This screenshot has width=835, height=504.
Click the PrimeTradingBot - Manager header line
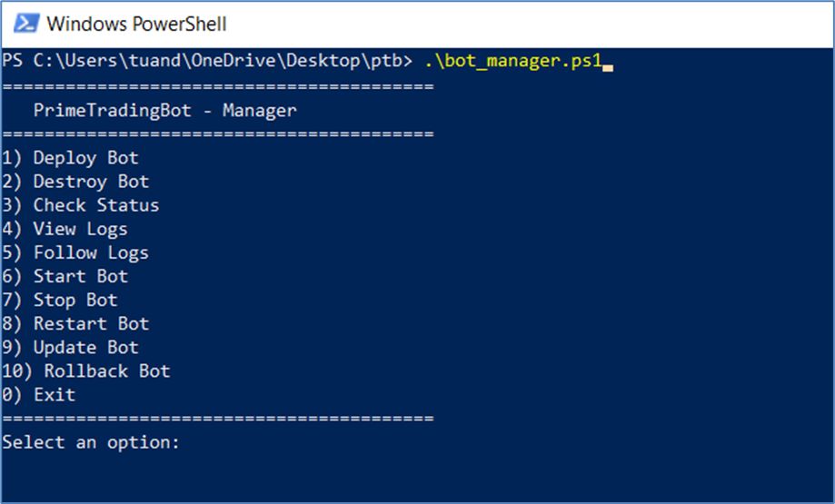click(164, 111)
